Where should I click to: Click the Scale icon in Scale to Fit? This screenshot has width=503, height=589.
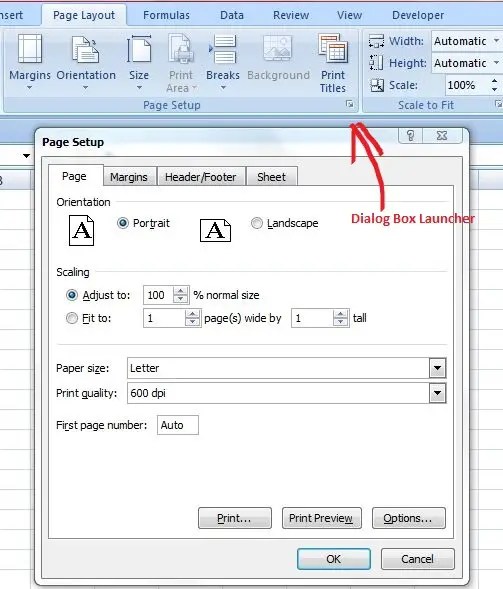[x=377, y=85]
